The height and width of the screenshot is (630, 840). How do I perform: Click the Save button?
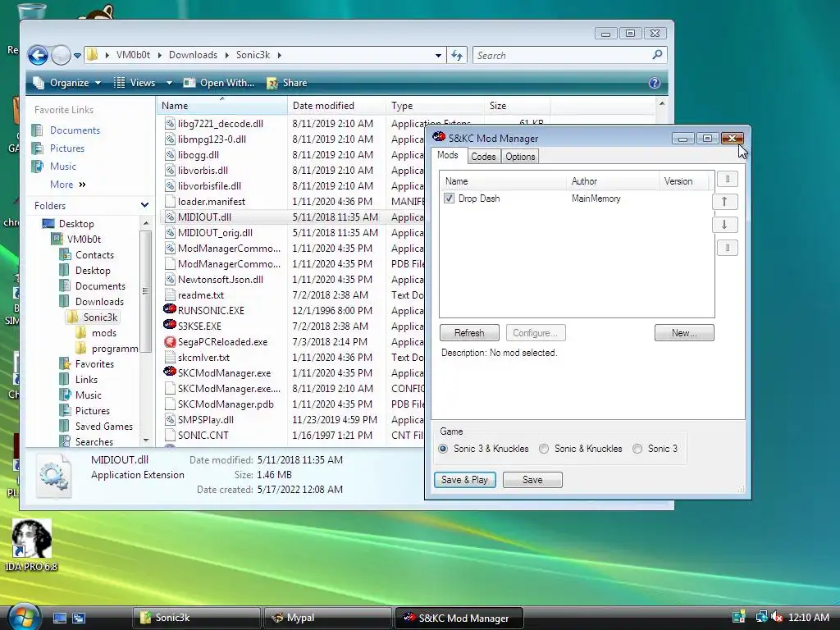click(x=532, y=480)
